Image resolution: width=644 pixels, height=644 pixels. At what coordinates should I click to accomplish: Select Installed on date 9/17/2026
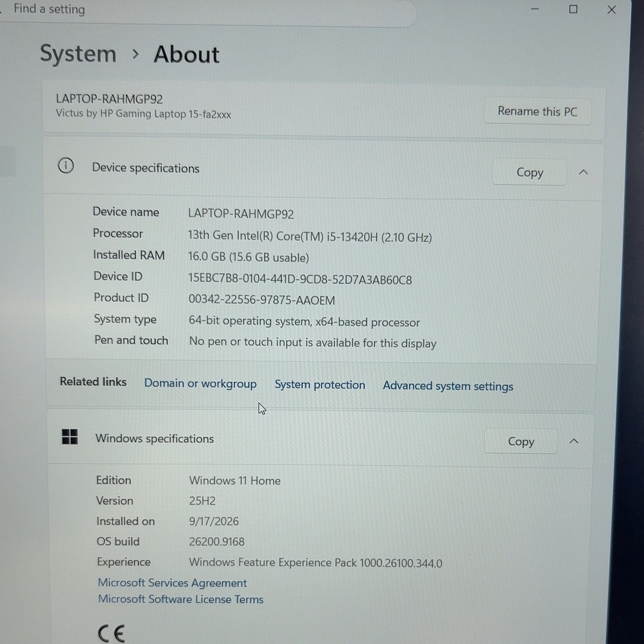click(214, 521)
